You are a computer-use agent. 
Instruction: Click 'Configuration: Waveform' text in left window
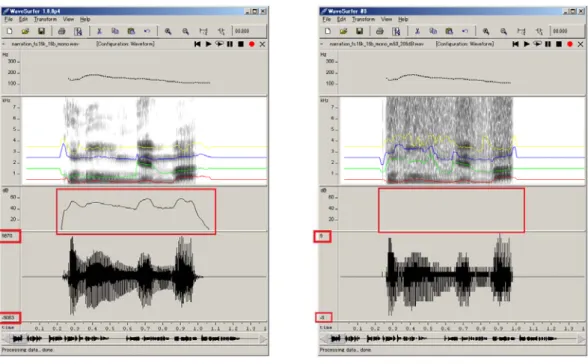coord(125,44)
